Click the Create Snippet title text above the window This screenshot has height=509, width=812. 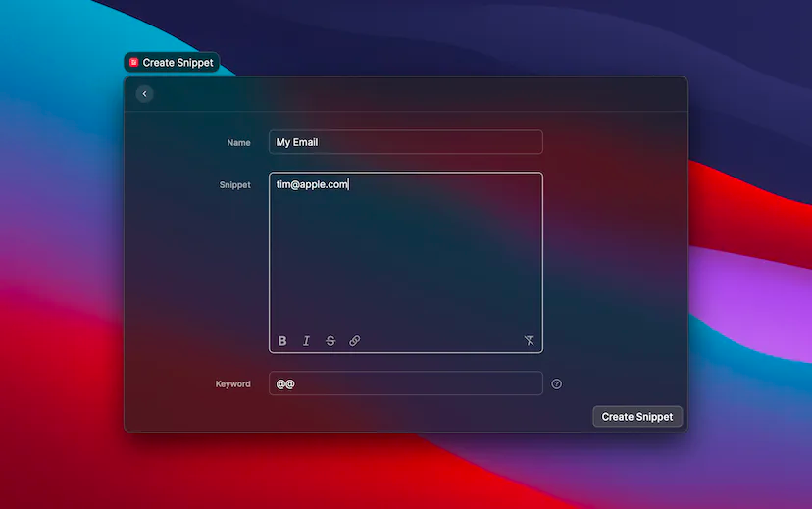[178, 62]
